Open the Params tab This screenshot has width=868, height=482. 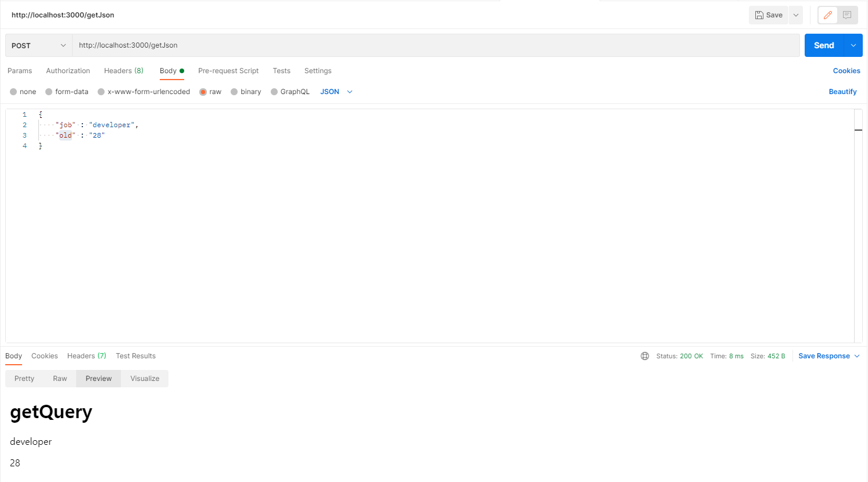20,71
